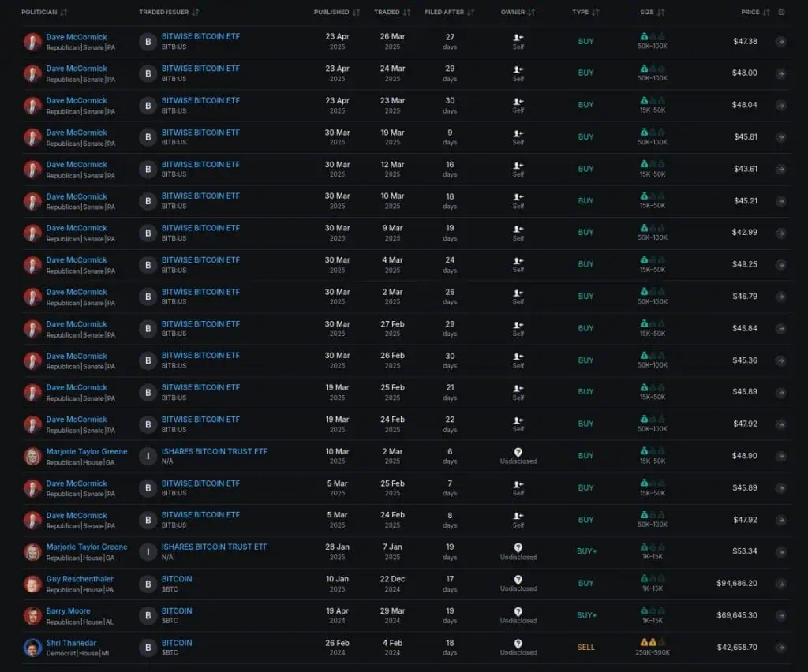This screenshot has height=672, width=808.
Task: Click Shri Thanedar's name link
Action: [71, 643]
